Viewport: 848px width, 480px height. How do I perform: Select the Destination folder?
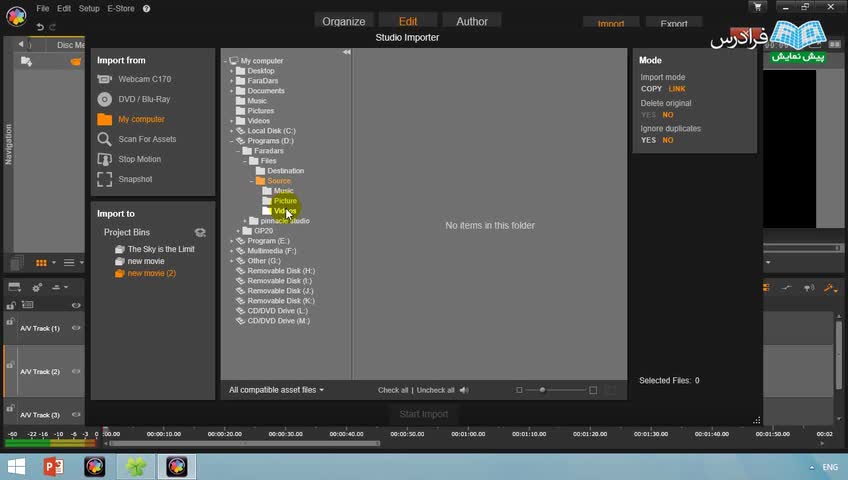point(280,171)
